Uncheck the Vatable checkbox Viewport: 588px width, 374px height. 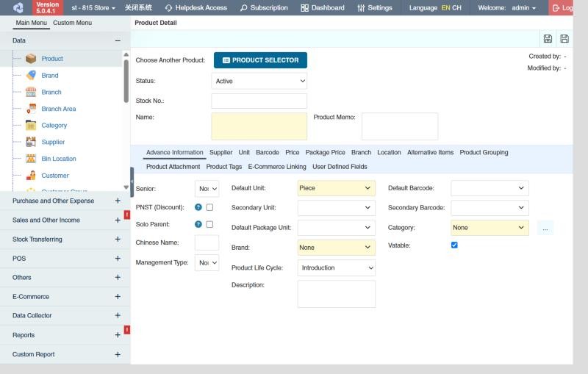pos(454,245)
